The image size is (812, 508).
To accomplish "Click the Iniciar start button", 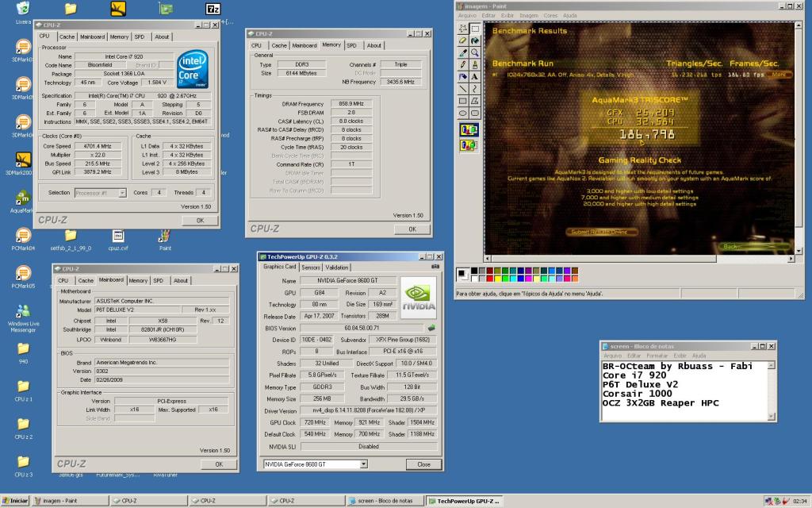I will pos(15,501).
